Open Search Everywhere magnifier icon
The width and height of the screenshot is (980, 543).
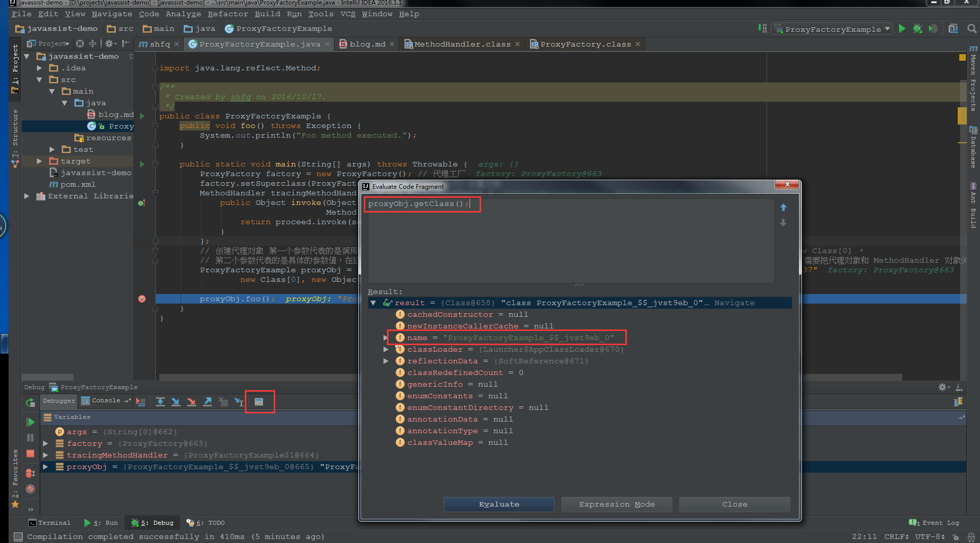[x=972, y=29]
